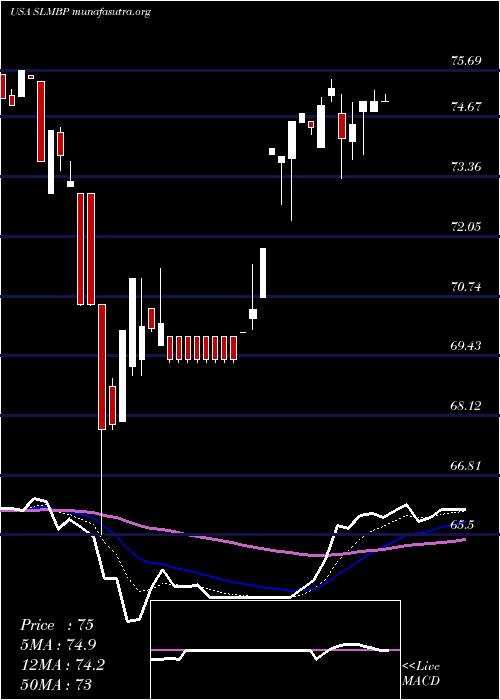
Task: Click the 72.05 price axis label
Action: pyautogui.click(x=466, y=226)
